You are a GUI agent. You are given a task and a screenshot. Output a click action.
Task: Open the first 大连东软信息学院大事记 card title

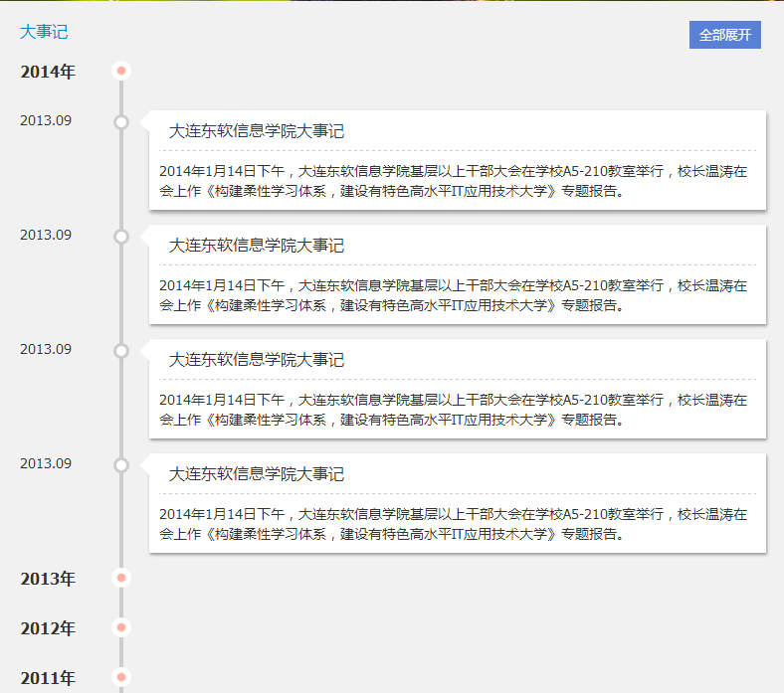coord(256,131)
